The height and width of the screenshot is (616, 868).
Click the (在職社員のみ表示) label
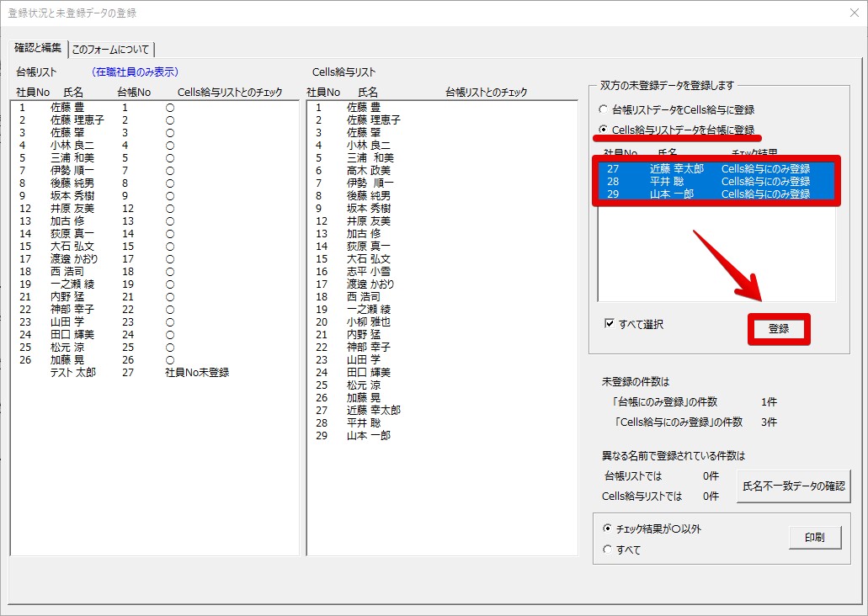[x=135, y=72]
